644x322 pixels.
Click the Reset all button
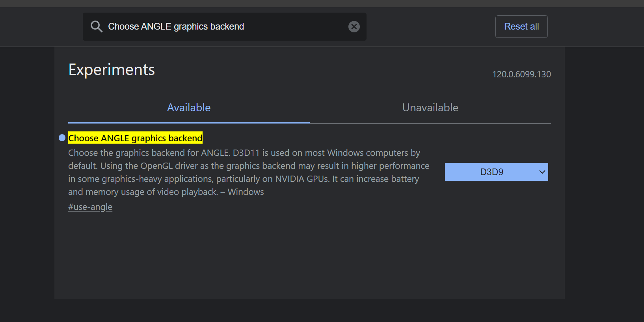coord(521,26)
